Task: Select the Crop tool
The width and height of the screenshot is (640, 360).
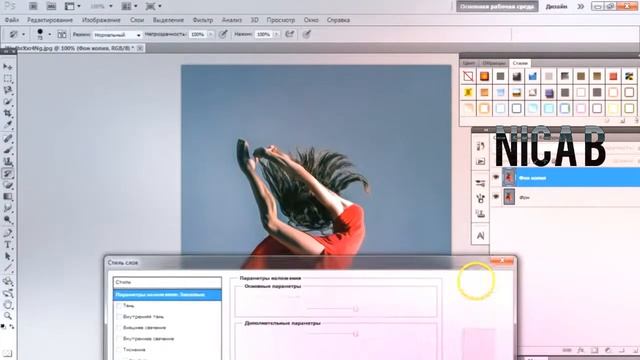Action: (x=8, y=113)
